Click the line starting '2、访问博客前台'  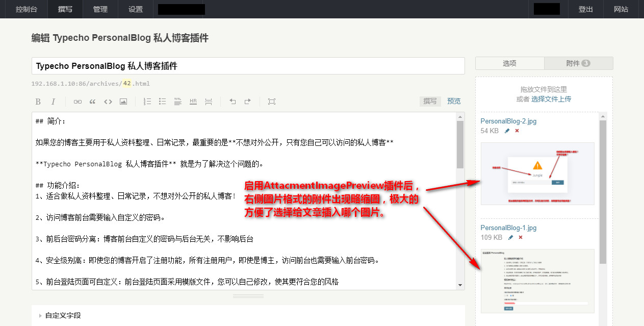pyautogui.click(x=100, y=217)
